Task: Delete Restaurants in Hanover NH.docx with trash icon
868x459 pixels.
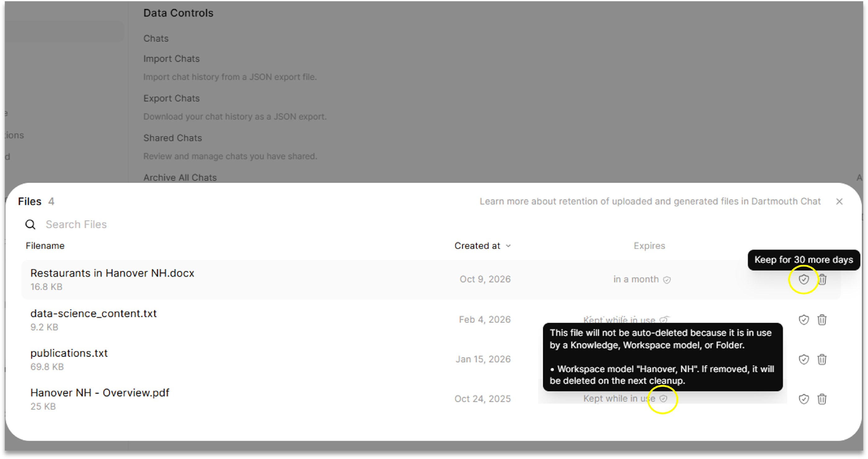Action: pos(822,279)
